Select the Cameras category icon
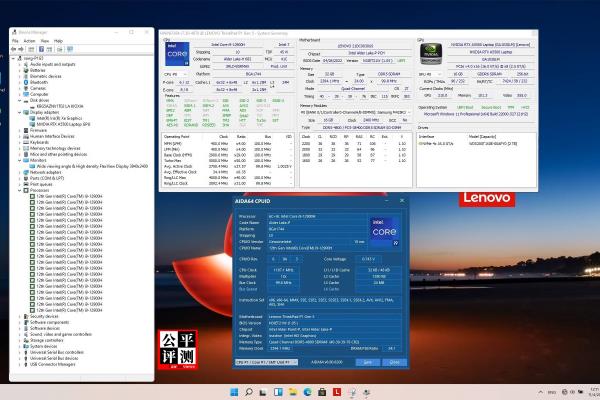This screenshot has width=600, height=400. click(x=26, y=88)
